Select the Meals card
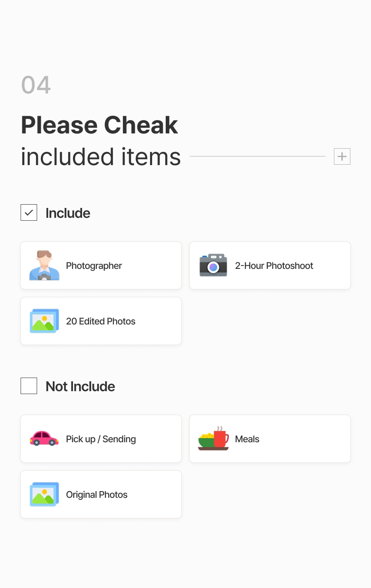This screenshot has height=588, width=371. pos(270,439)
